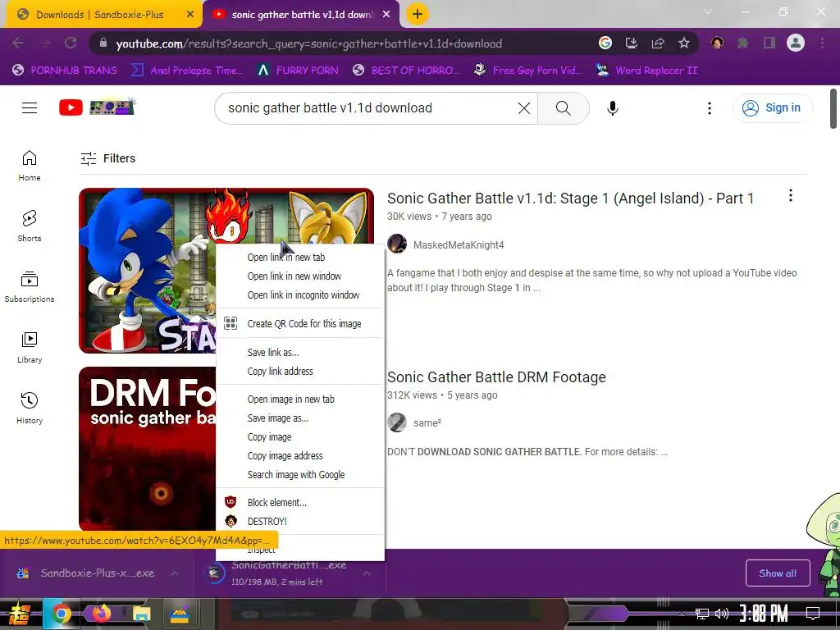
Task: Open same² channel avatar
Action: (x=397, y=422)
